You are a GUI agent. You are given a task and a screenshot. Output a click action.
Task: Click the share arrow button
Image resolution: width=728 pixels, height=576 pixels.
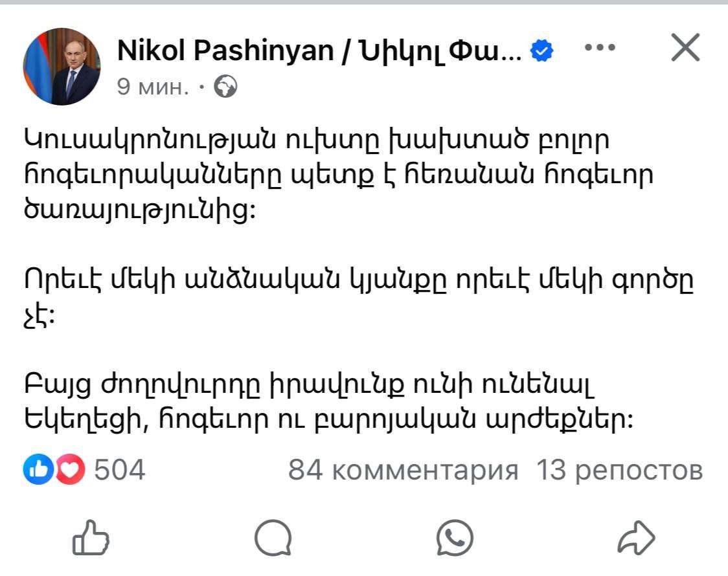point(637,538)
